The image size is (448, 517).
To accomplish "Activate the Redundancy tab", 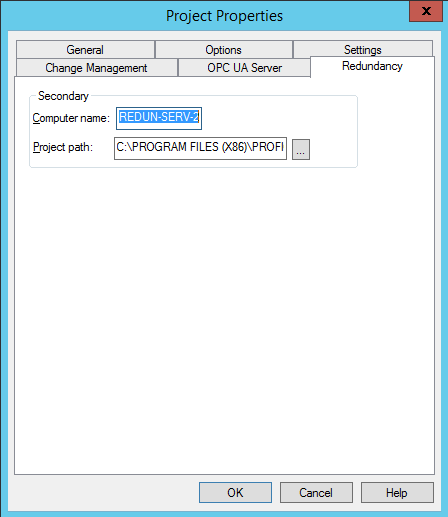I will click(x=372, y=66).
